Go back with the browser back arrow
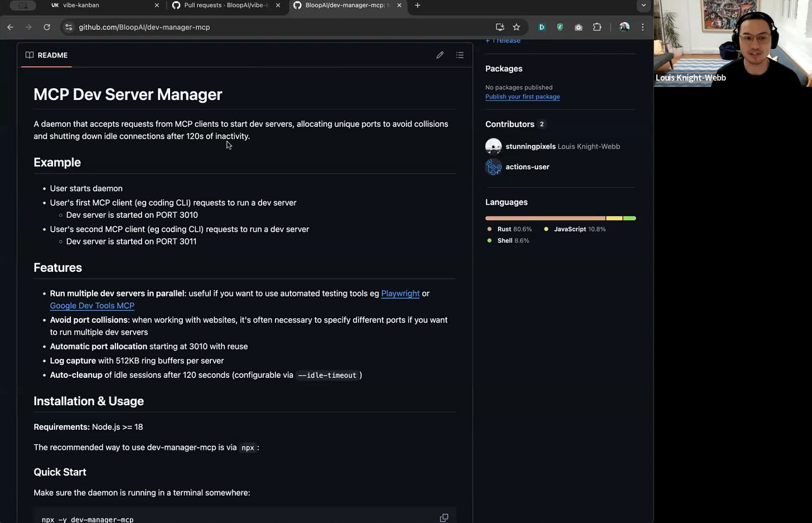Viewport: 812px width, 523px height. (10, 27)
